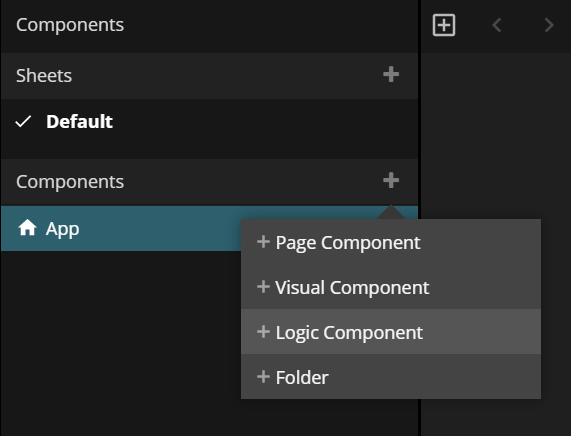
Task: Click the checkmark beside Default sheet
Action: click(x=23, y=122)
